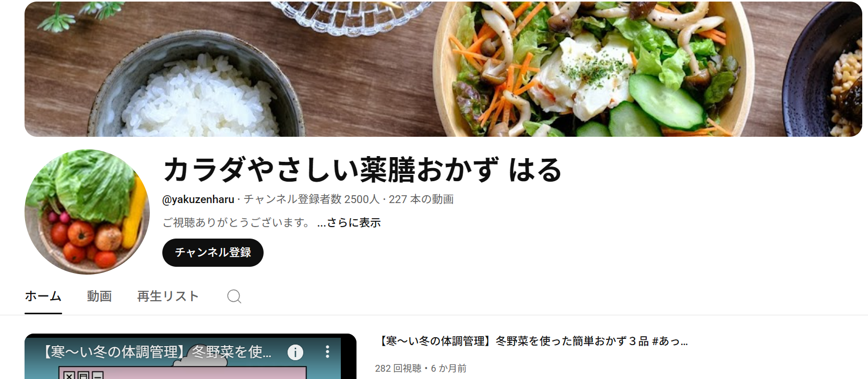Viewport: 868px width, 379px height.
Task: Open the channel search magnifier icon
Action: [x=234, y=297]
